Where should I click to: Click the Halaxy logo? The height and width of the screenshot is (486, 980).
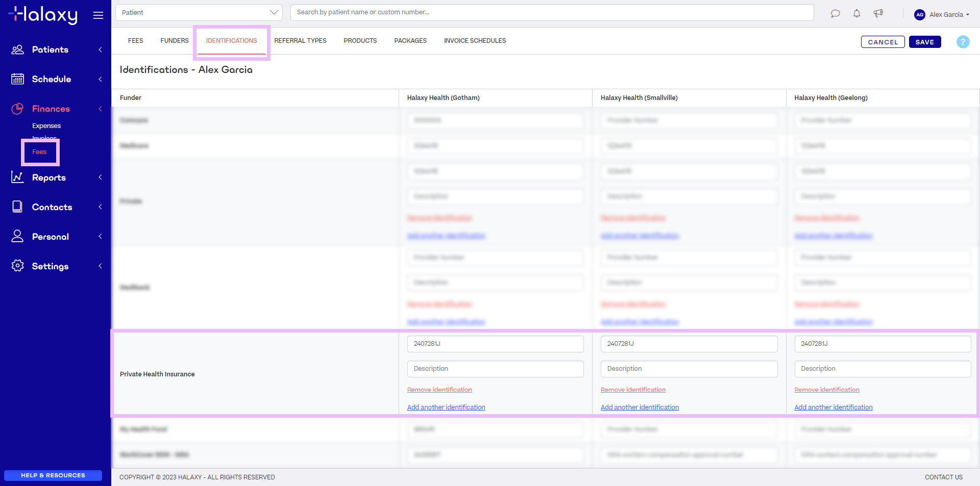coord(43,15)
